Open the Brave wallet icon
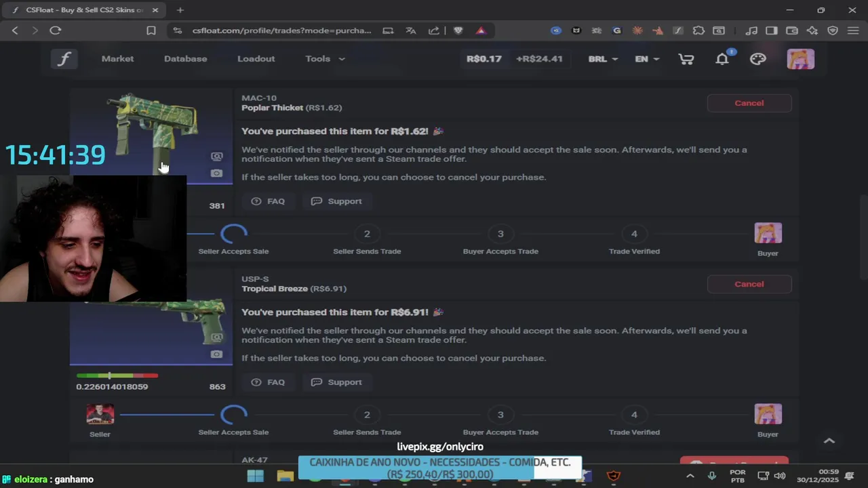Viewport: 868px width, 488px height. (791, 30)
